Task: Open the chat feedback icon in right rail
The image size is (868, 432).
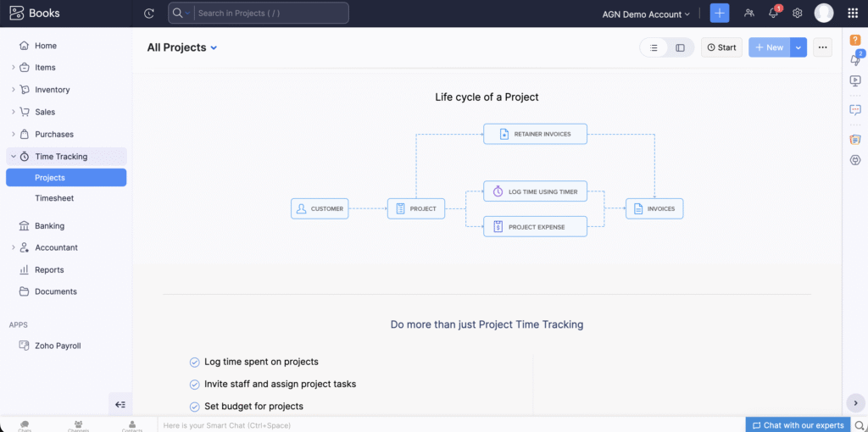Action: click(x=855, y=109)
